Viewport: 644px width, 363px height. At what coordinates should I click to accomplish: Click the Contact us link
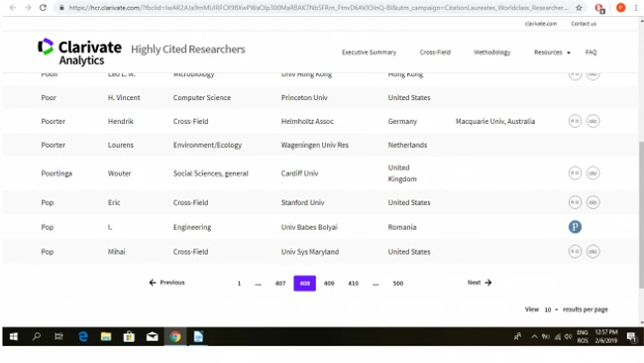coord(584,24)
